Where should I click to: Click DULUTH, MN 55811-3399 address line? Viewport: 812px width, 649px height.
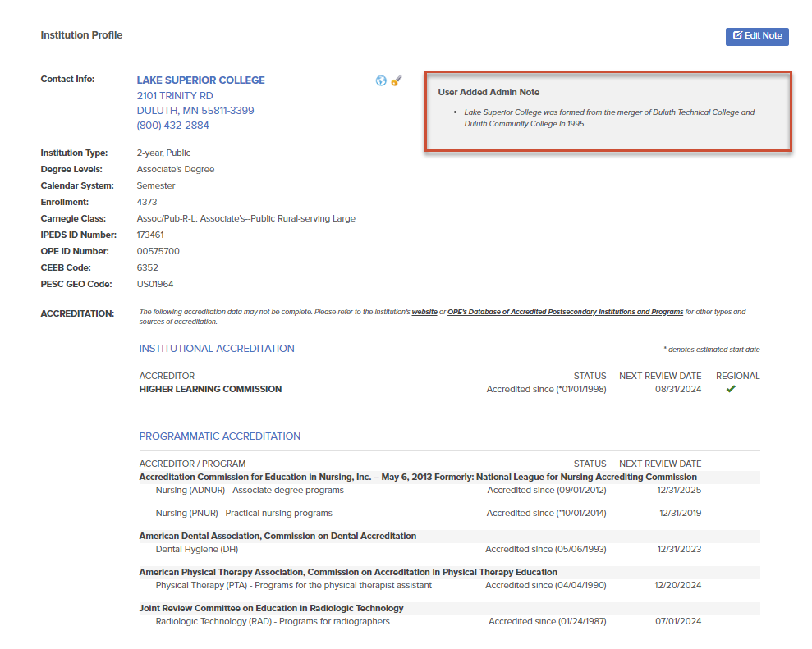coord(195,111)
